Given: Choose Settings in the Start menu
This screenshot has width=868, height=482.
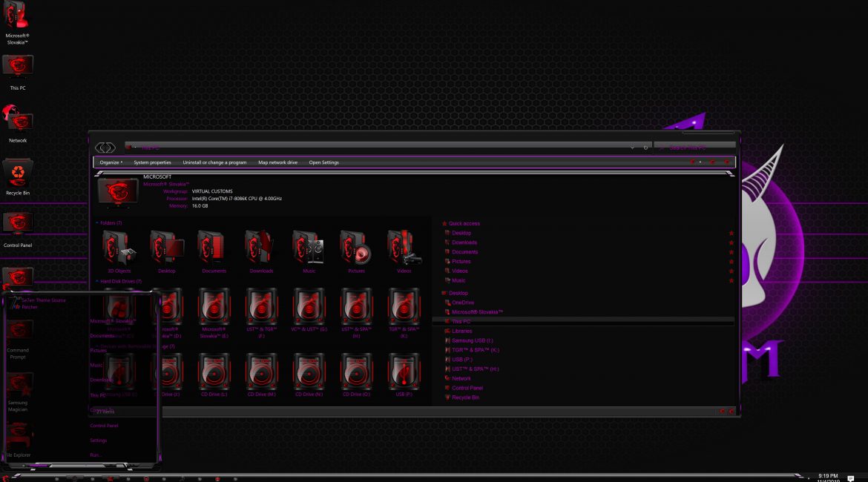Looking at the screenshot, I should pyautogui.click(x=99, y=440).
